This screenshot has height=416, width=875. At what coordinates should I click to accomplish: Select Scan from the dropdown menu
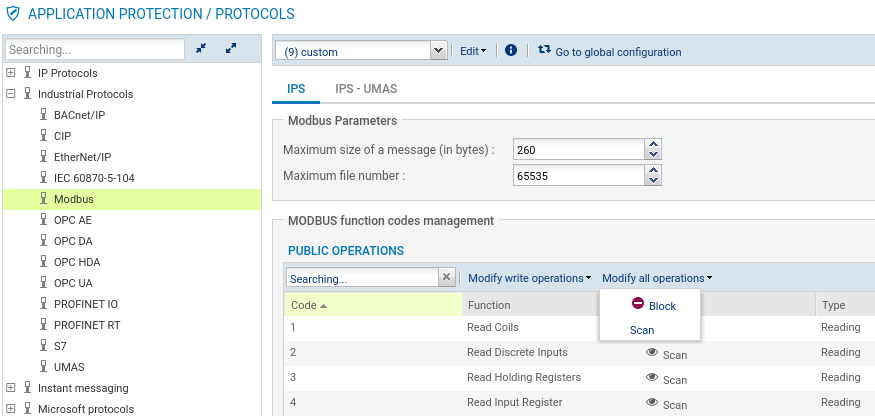click(x=642, y=330)
